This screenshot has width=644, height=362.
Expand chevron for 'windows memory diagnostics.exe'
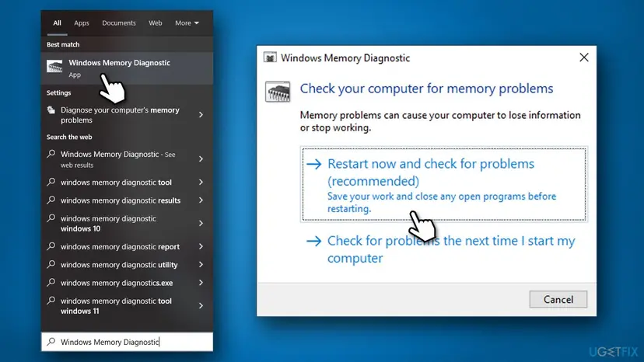pos(201,283)
